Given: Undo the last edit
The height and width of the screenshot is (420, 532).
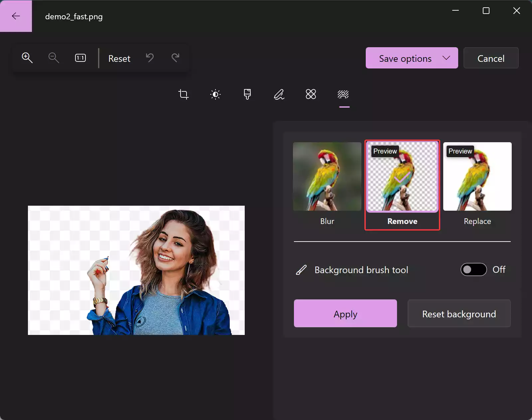Looking at the screenshot, I should tap(150, 58).
